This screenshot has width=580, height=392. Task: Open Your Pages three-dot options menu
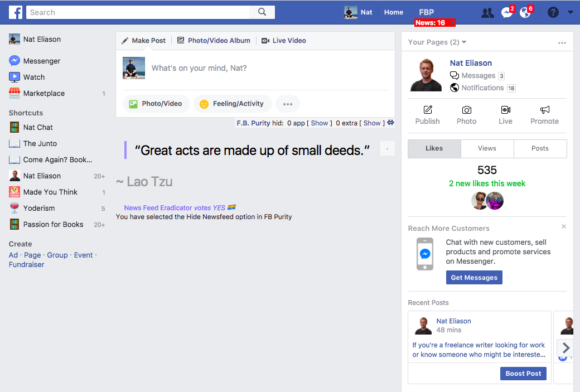coord(562,43)
